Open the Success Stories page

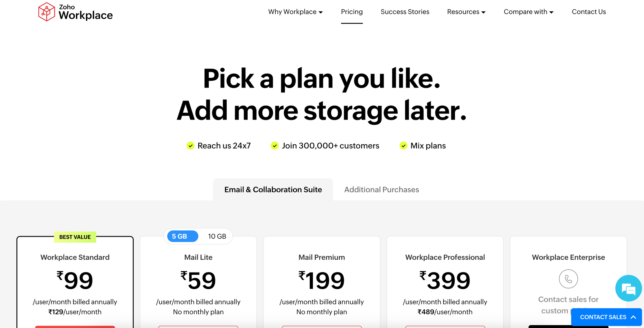pos(405,12)
